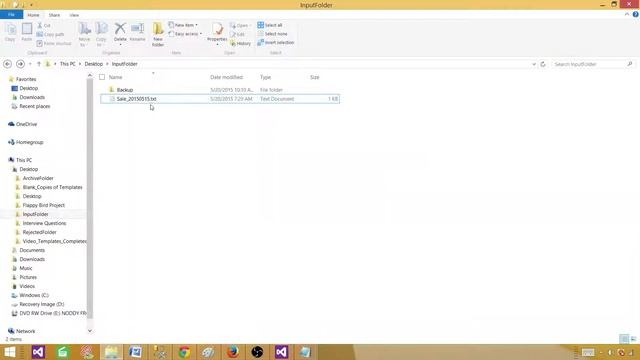
Task: Open the Copy to ribbon button
Action: [x=101, y=34]
